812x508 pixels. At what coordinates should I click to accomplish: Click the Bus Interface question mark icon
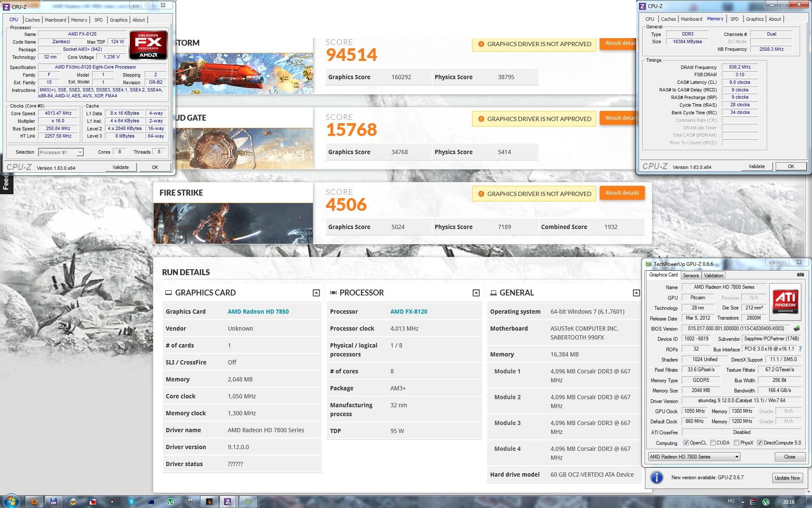800,349
